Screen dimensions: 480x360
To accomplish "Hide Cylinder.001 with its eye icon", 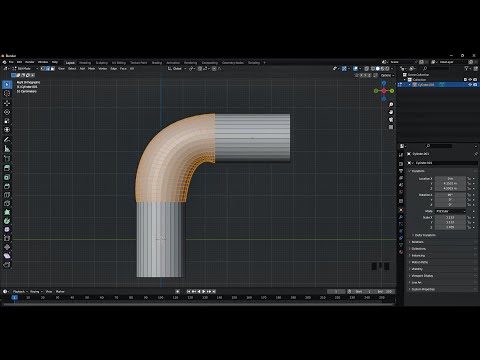I will coord(470,85).
